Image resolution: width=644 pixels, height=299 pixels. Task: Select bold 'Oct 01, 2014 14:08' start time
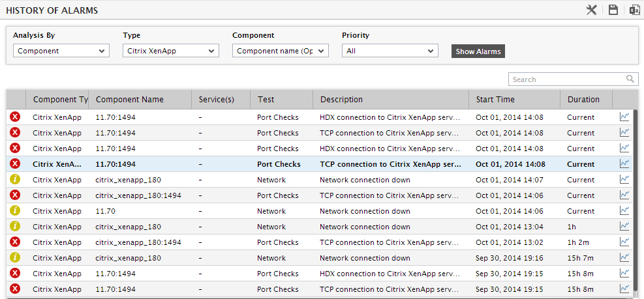click(510, 164)
